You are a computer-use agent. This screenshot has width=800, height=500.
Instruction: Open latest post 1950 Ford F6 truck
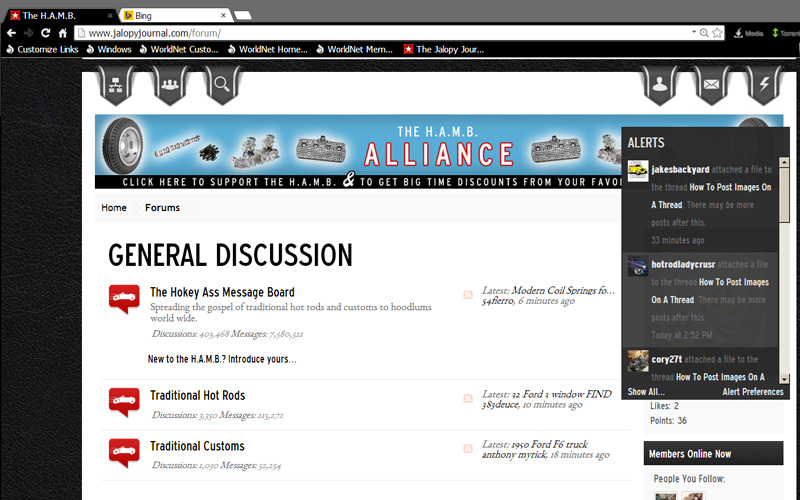[549, 444]
